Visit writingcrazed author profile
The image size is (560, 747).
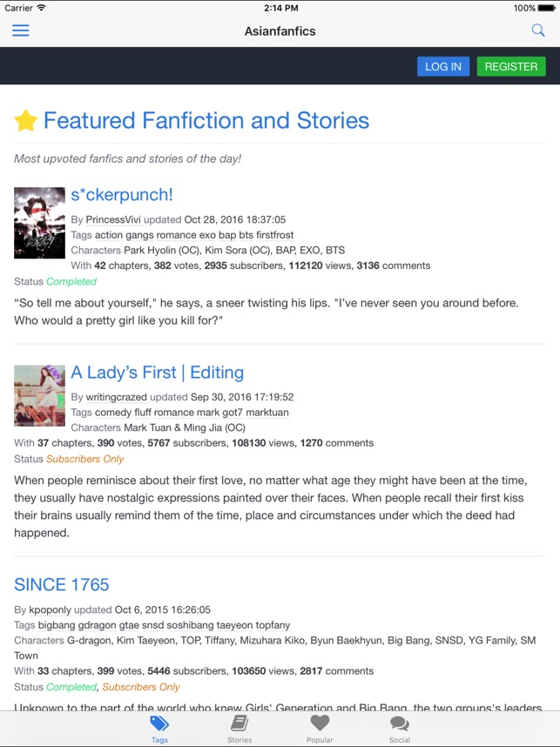click(x=116, y=398)
